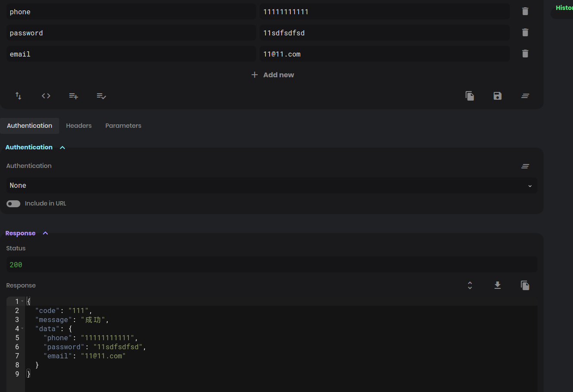This screenshot has height=392, width=573.
Task: Click the phone key field
Action: [131, 12]
